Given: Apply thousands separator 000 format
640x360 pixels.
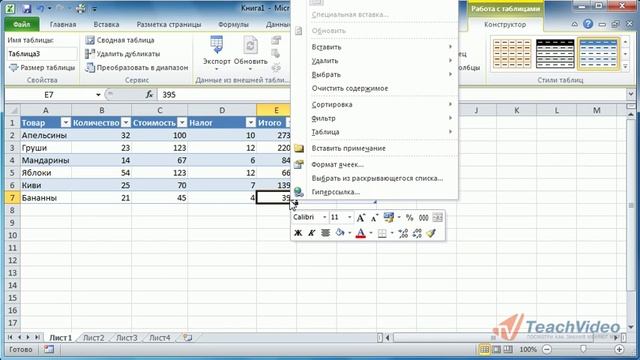Looking at the screenshot, I should (x=424, y=218).
